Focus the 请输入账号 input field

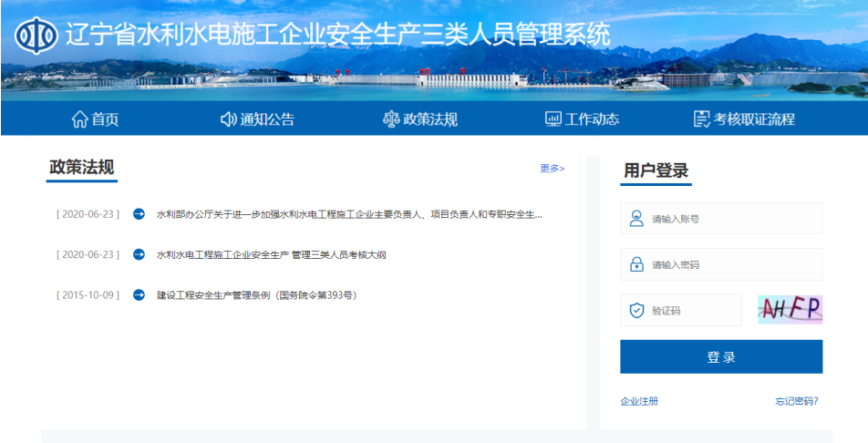(x=721, y=218)
